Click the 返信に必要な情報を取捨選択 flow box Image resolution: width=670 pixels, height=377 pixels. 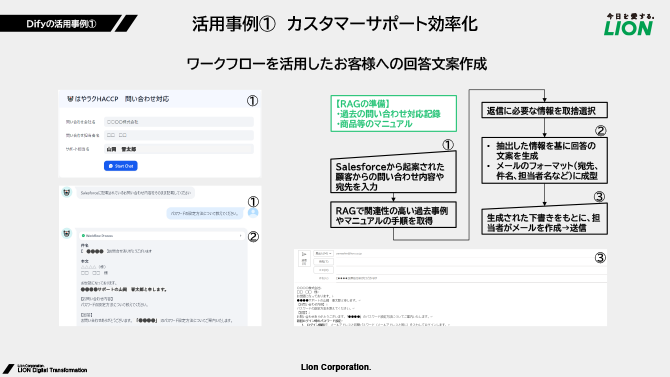pyautogui.click(x=544, y=111)
